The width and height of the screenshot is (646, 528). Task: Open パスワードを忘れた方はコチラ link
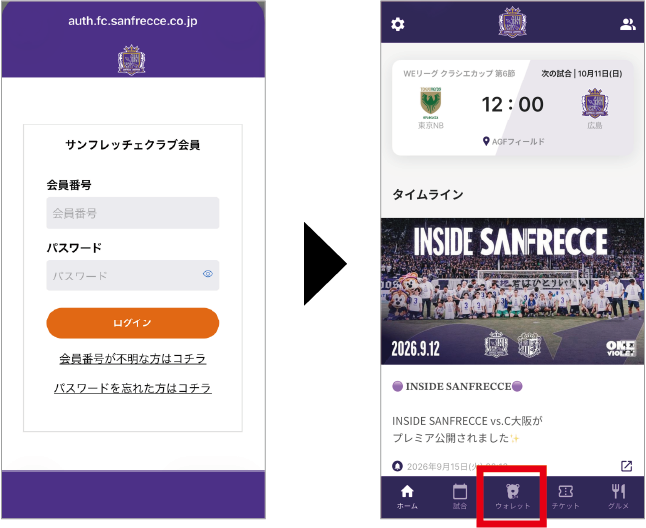click(x=133, y=388)
